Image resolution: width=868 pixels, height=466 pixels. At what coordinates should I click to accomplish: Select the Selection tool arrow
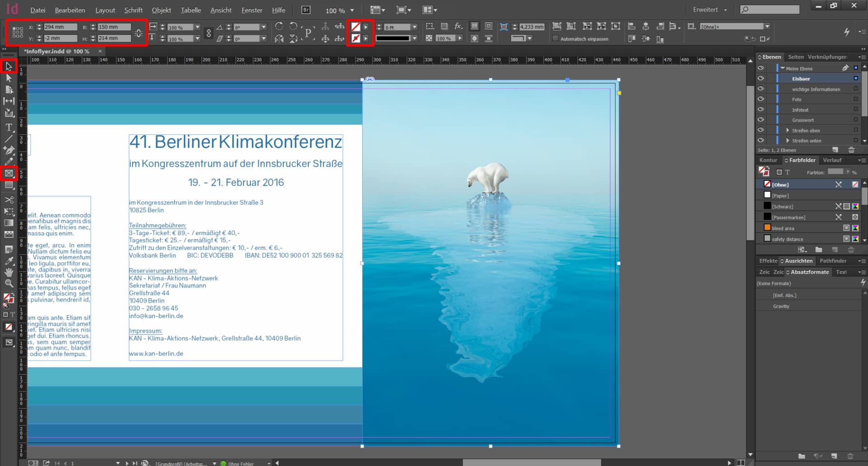[9, 67]
